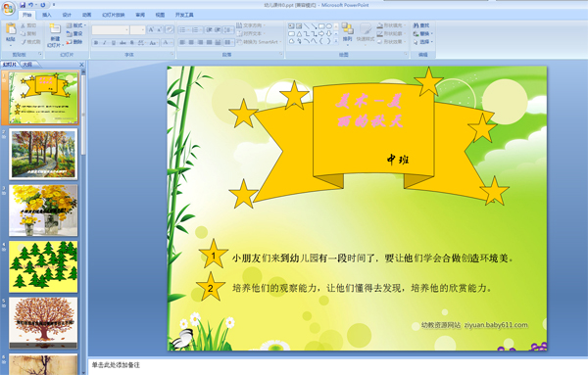Toggle italic formatting
The height and width of the screenshot is (375, 588).
tap(105, 43)
